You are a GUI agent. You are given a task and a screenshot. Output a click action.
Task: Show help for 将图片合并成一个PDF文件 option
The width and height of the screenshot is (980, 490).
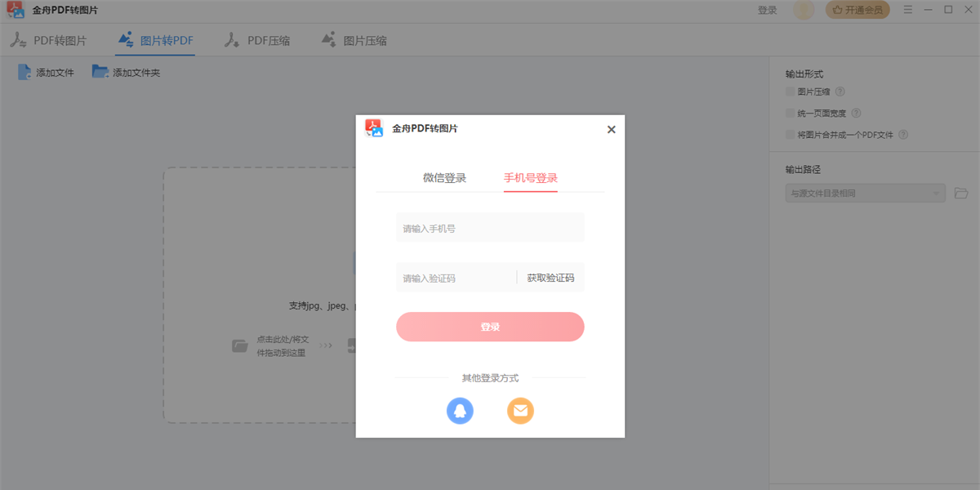[903, 135]
